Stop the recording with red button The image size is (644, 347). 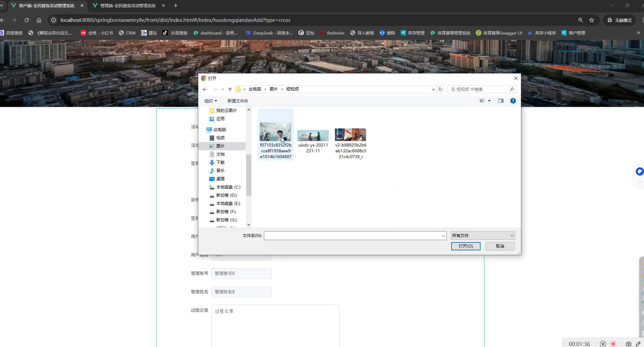[613, 344]
